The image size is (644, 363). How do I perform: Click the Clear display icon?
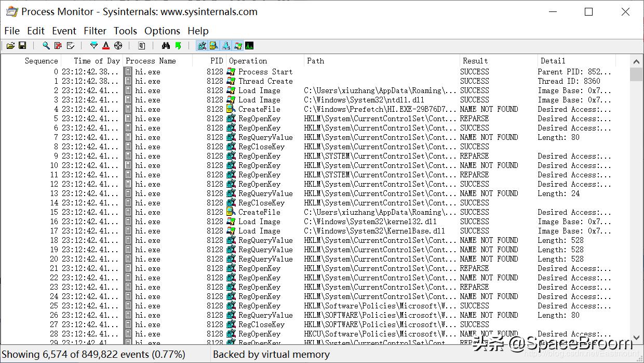71,46
